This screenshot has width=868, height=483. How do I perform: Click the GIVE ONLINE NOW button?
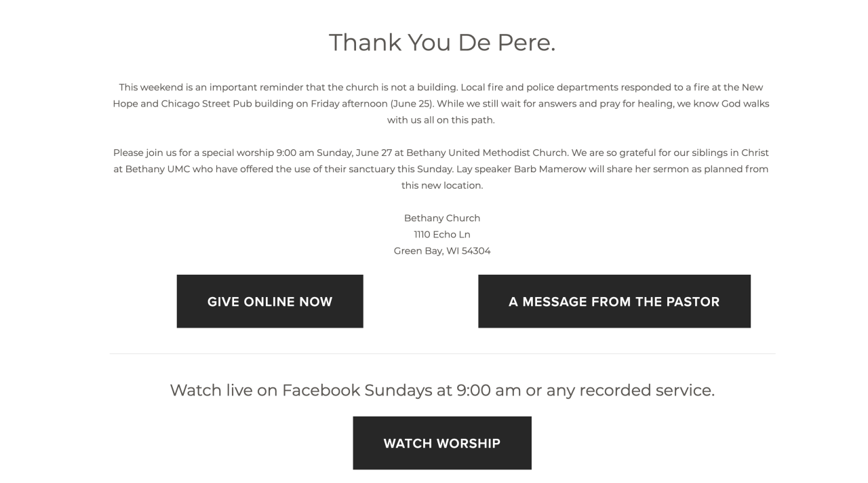(270, 301)
